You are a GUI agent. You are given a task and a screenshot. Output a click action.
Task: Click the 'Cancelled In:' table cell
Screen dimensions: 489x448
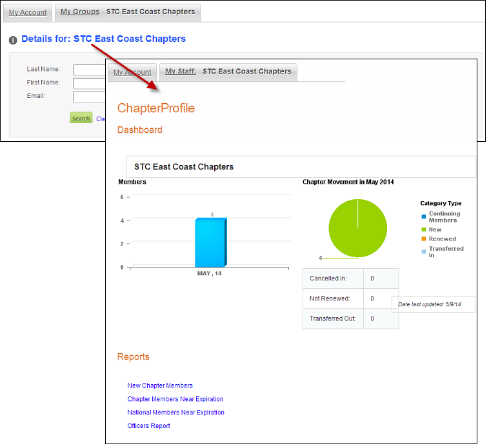click(x=333, y=278)
